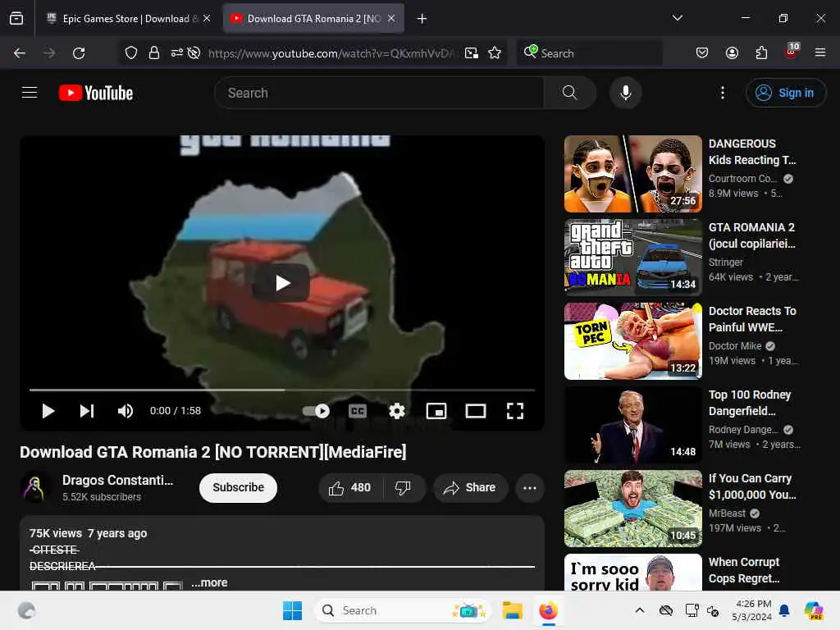
Task: Click YouTube search magnifier button
Action: coord(569,93)
